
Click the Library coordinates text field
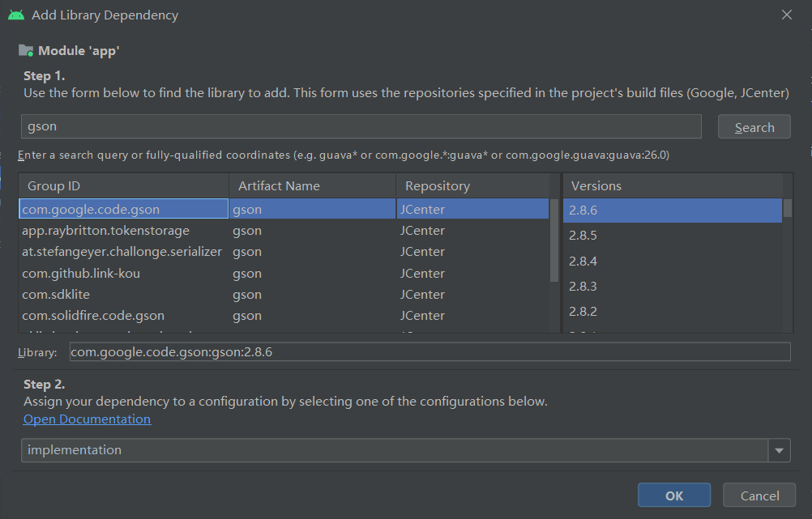coord(430,352)
